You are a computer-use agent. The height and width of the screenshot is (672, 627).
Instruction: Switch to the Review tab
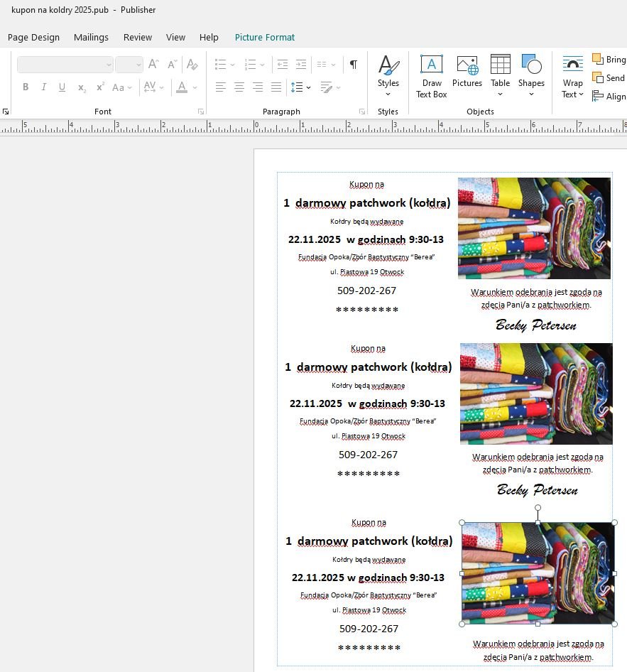[x=138, y=37]
